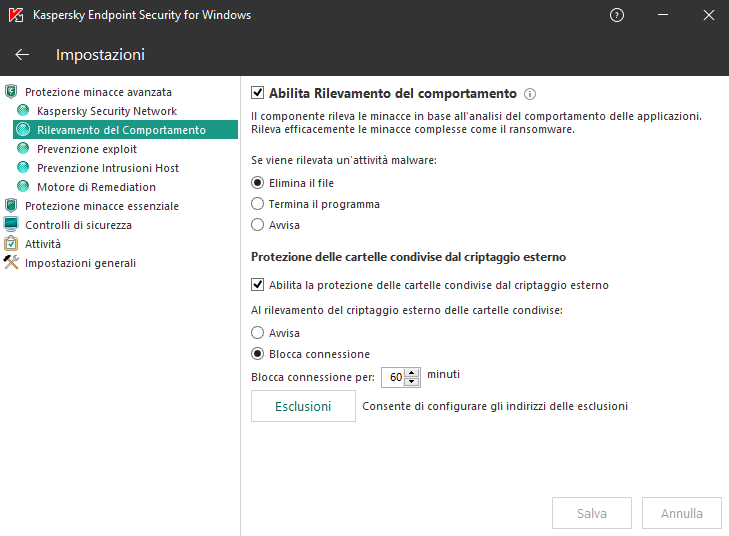This screenshot has height=536, width=729.
Task: Select the Termina il programma radio option
Action: (x=257, y=204)
